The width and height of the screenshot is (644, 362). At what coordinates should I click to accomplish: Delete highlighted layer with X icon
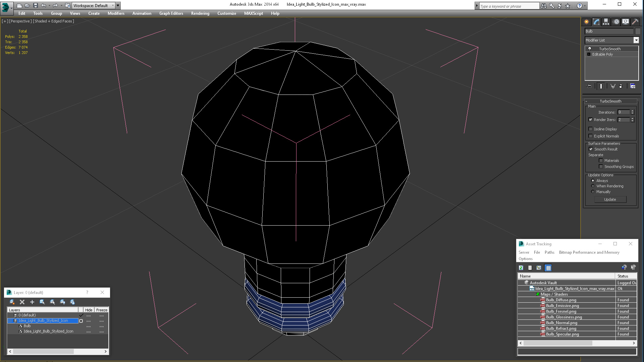click(22, 302)
